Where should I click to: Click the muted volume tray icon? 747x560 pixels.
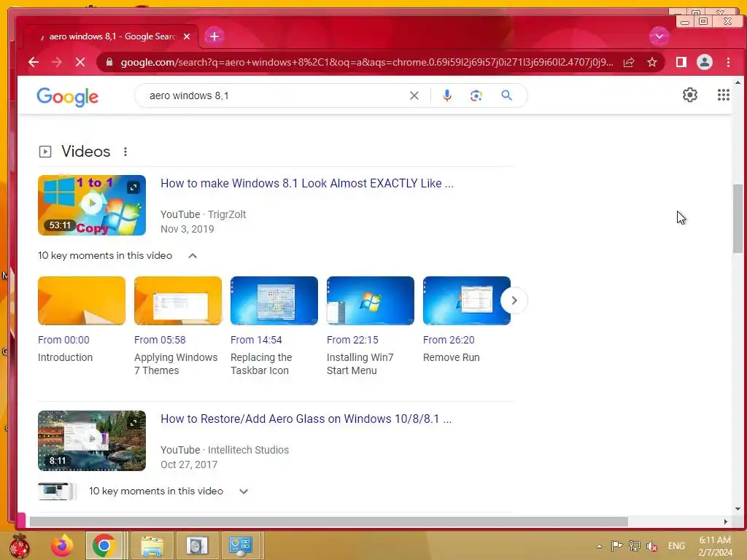click(x=651, y=545)
